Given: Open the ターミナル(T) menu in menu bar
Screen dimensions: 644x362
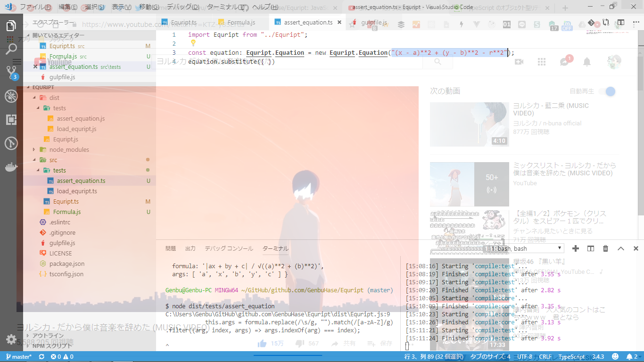Looking at the screenshot, I should coord(225,7).
